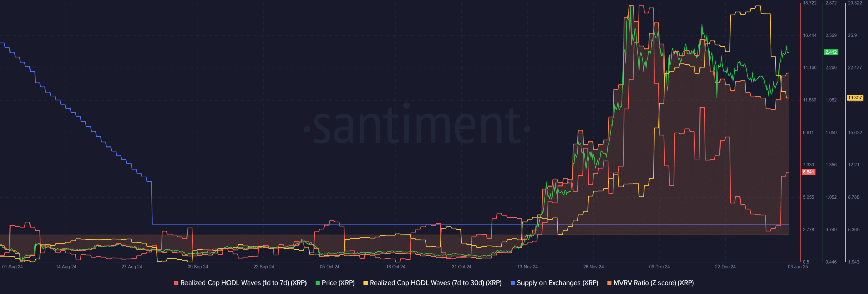This screenshot has width=868, height=294.
Task: Hide Realized Cap HODL Waves (7d to 30d) label
Action: point(435,283)
